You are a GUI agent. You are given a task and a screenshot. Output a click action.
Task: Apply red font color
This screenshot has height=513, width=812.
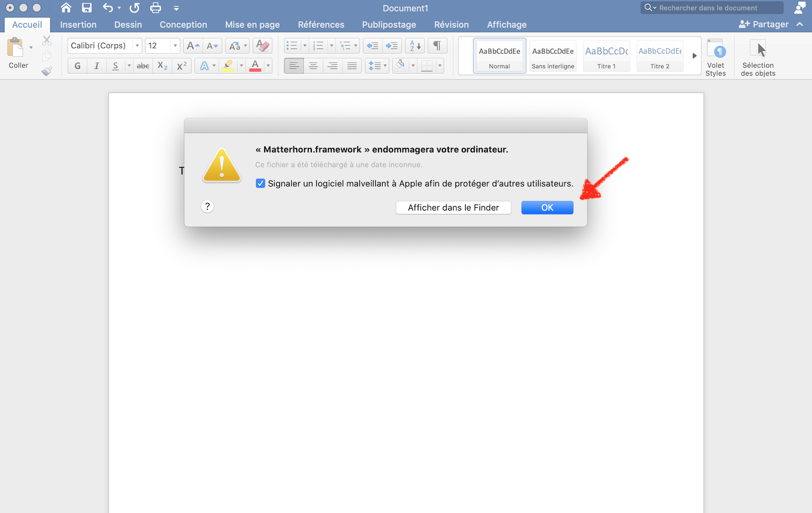pos(256,66)
